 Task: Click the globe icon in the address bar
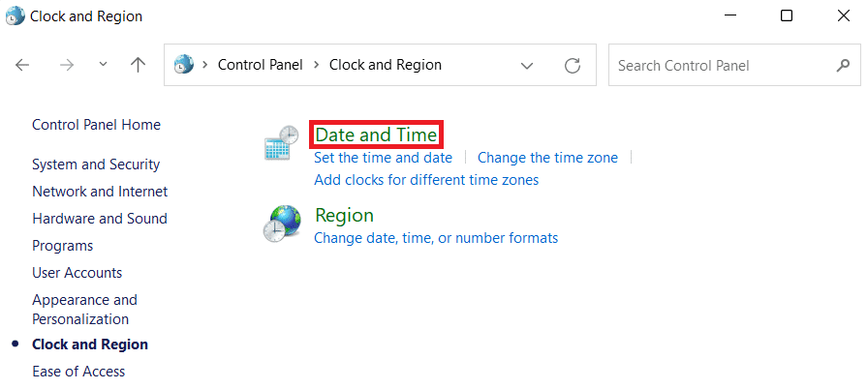point(184,65)
